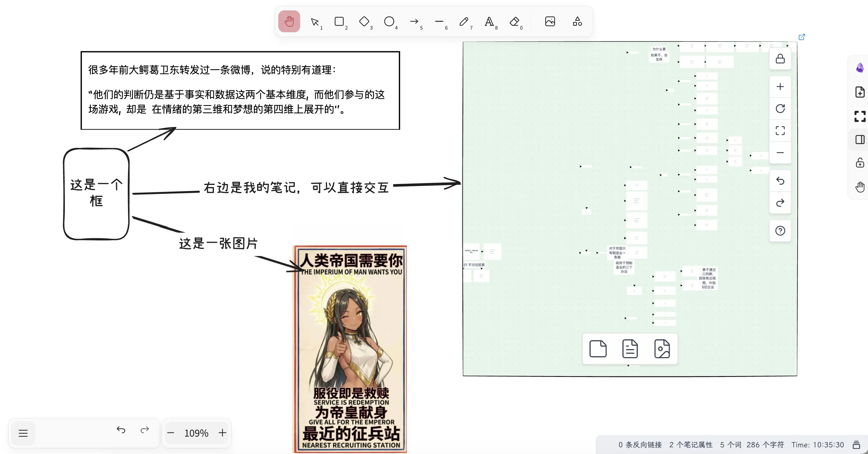
Task: Toggle the unlock padlock in right sidebar
Action: click(859, 163)
